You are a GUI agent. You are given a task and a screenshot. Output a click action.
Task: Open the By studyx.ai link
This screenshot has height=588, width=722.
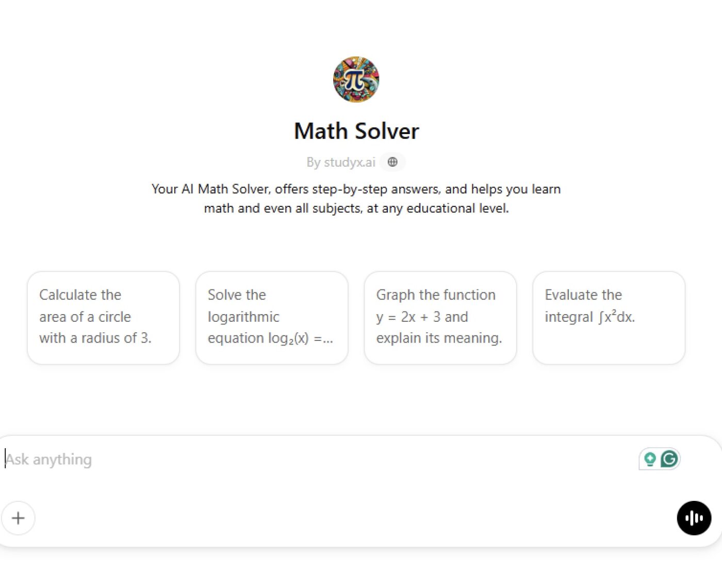[342, 161]
